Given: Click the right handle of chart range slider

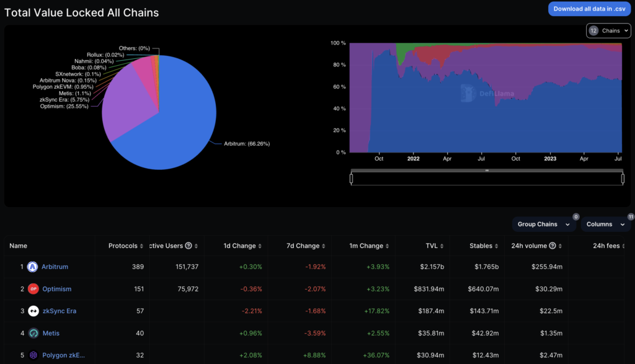Looking at the screenshot, I should (623, 178).
